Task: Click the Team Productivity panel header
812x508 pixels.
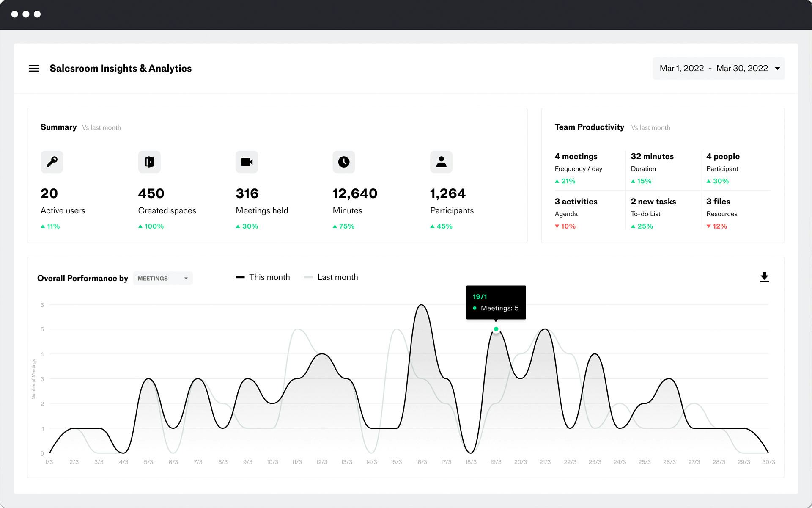Action: click(589, 127)
